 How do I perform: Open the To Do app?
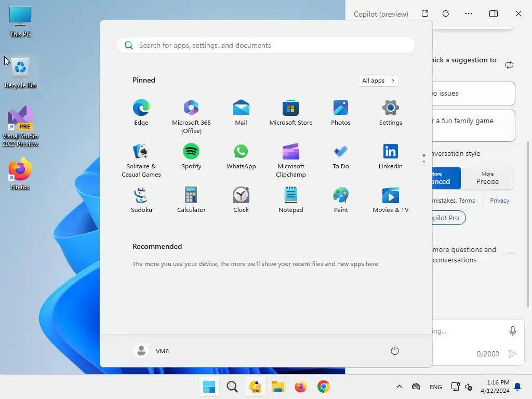coord(341,156)
